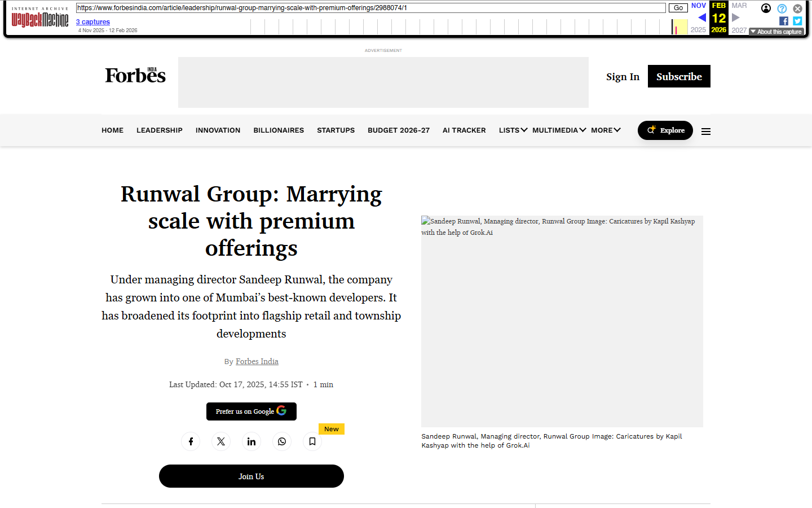Go to next capture arrow
The height and width of the screenshot is (508, 812).
coord(736,17)
